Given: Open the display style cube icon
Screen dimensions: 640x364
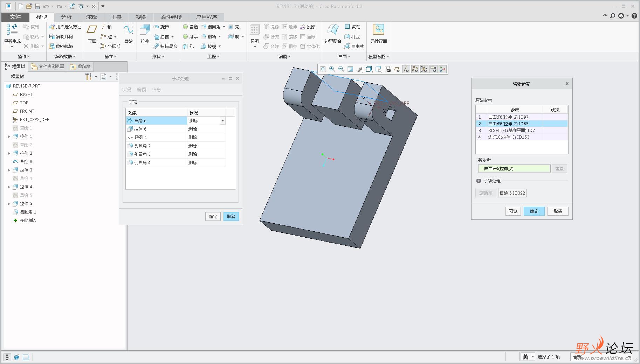Looking at the screenshot, I should [369, 69].
